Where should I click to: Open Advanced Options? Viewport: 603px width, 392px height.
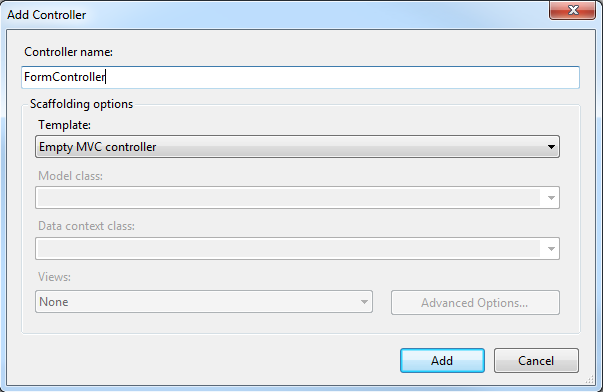click(475, 302)
